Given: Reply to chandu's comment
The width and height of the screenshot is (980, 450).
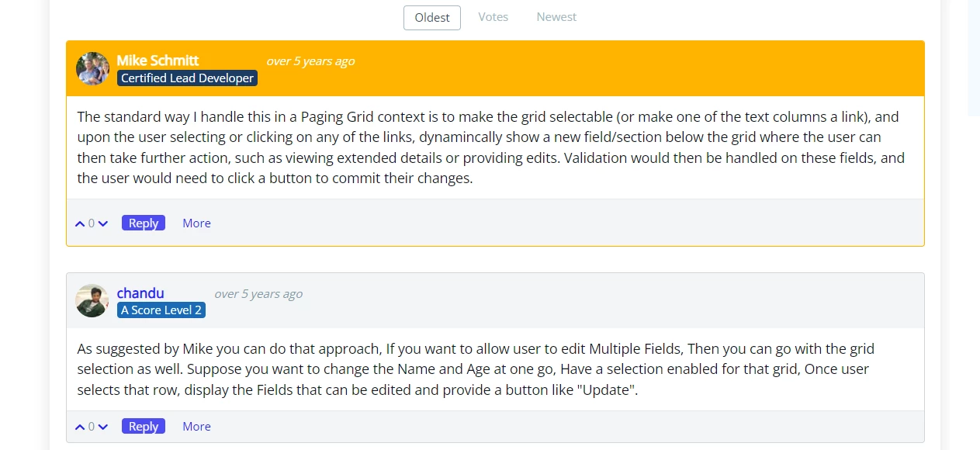Looking at the screenshot, I should [x=144, y=427].
